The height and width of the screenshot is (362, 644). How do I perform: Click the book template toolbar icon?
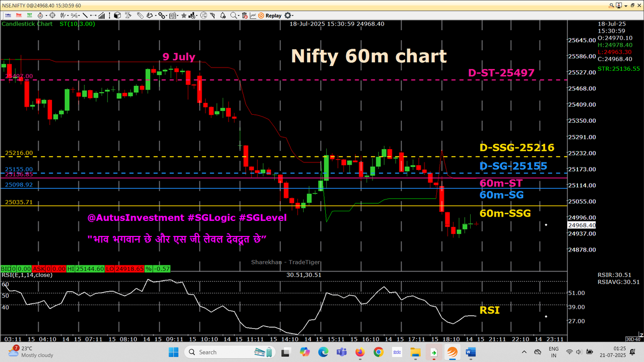[172, 16]
